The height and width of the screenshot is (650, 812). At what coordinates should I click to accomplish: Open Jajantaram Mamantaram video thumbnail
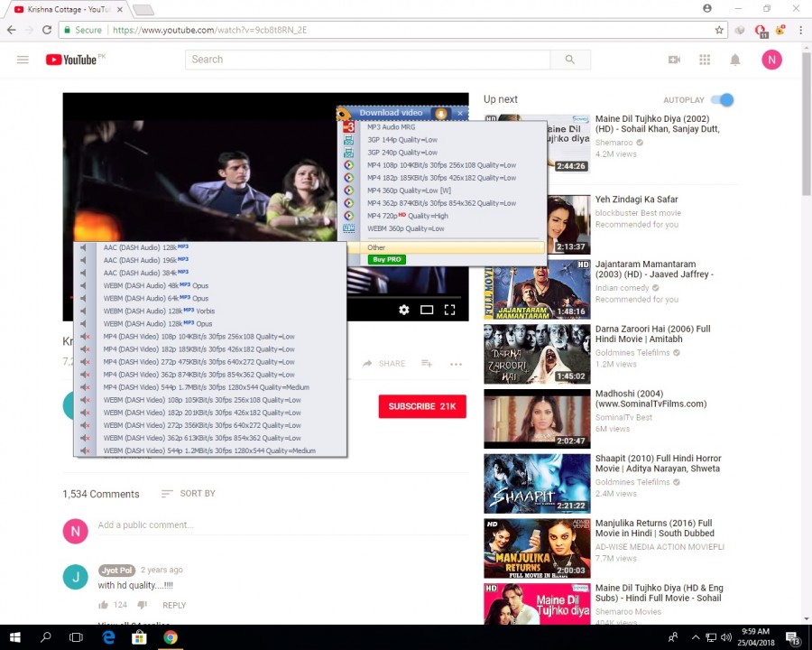point(537,289)
